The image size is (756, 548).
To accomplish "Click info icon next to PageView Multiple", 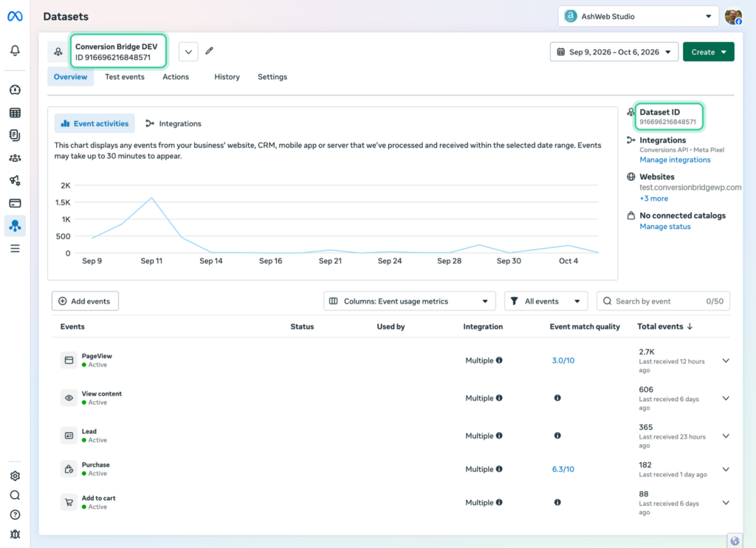I will coord(499,360).
